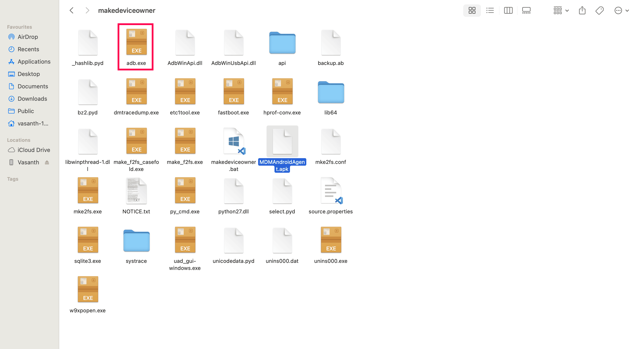Screen dimensions: 644x349
Task: Eject the Vasanth device
Action: (47, 162)
